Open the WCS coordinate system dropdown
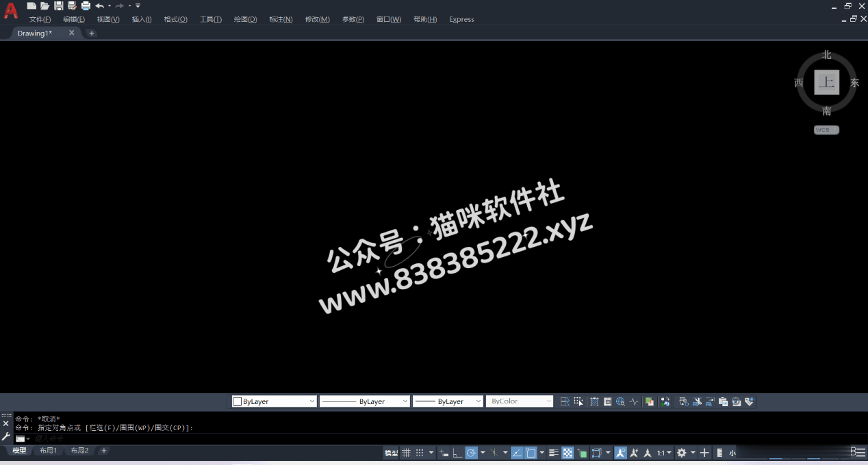The image size is (868, 465). pyautogui.click(x=826, y=130)
